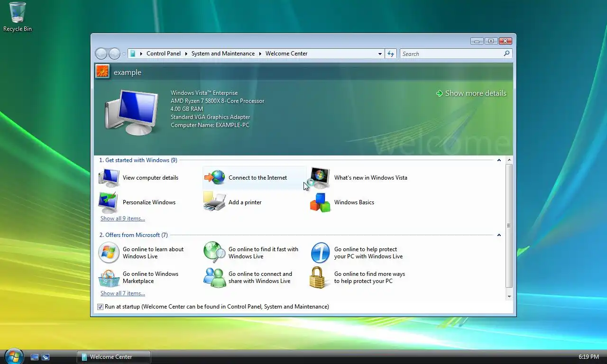Click Switch between windows quick launch icon
The image size is (607, 364).
46,357
